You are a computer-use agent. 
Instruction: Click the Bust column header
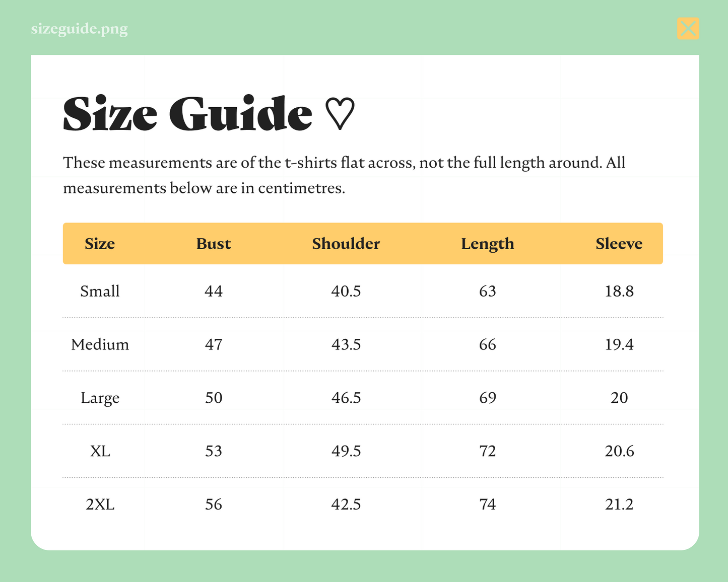tap(214, 244)
